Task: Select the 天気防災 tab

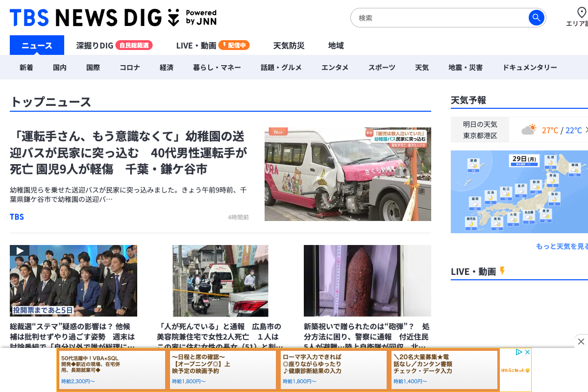Action: (x=289, y=46)
